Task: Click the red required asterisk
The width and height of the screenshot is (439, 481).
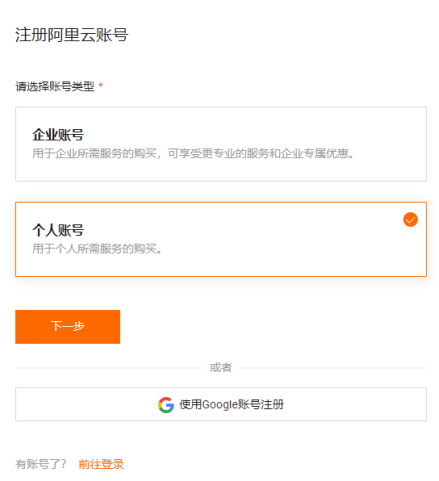Action: point(101,86)
